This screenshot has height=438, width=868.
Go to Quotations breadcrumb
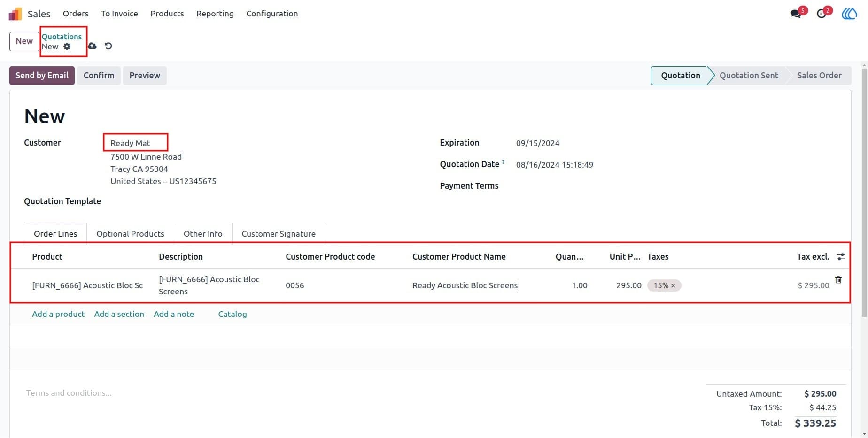coord(62,37)
